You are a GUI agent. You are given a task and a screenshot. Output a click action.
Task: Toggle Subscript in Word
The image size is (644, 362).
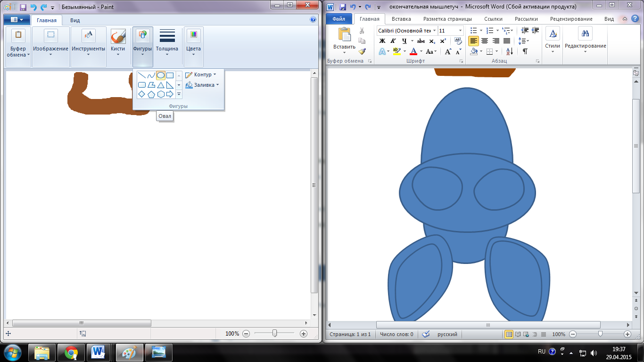tap(432, 41)
